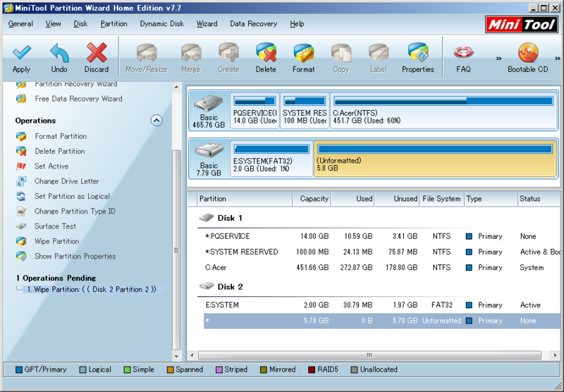Open the Data Recovery menu

point(254,24)
